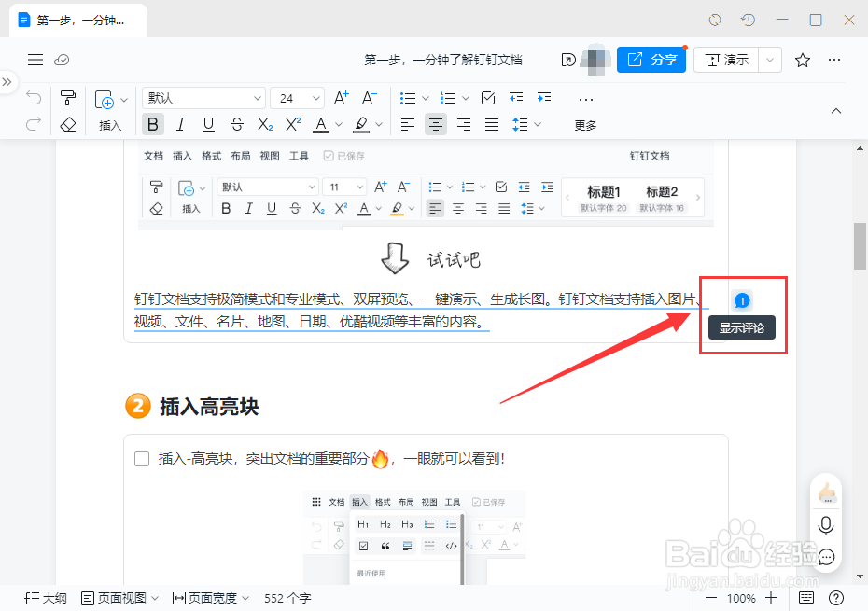Star this document as favorite

tap(802, 60)
